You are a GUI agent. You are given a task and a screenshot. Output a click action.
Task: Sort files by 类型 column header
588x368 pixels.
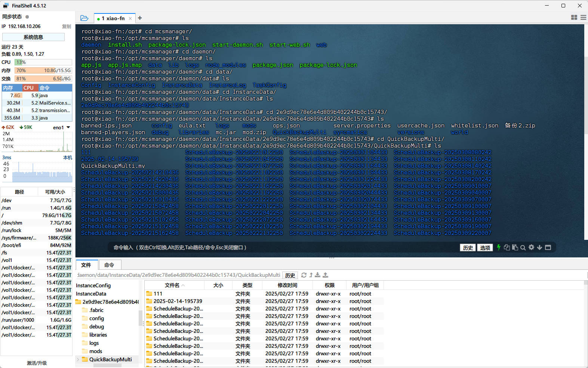247,285
